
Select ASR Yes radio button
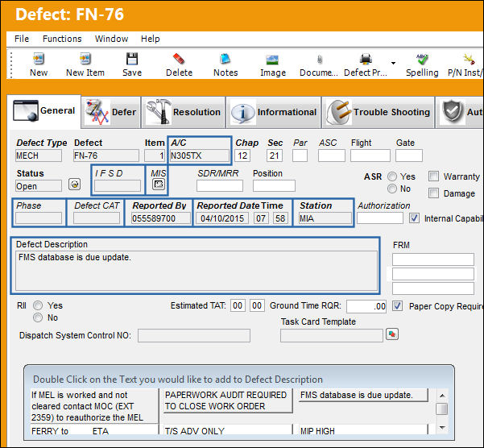(x=392, y=176)
